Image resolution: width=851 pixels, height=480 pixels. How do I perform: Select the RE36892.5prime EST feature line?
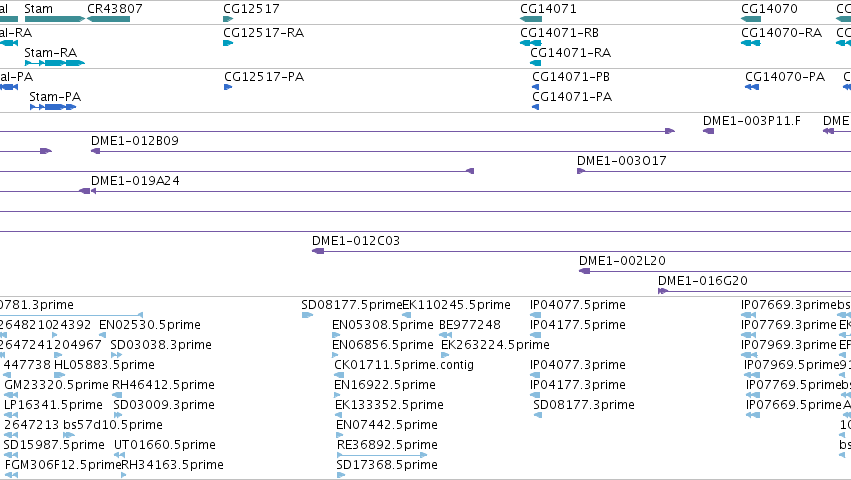pos(382,455)
